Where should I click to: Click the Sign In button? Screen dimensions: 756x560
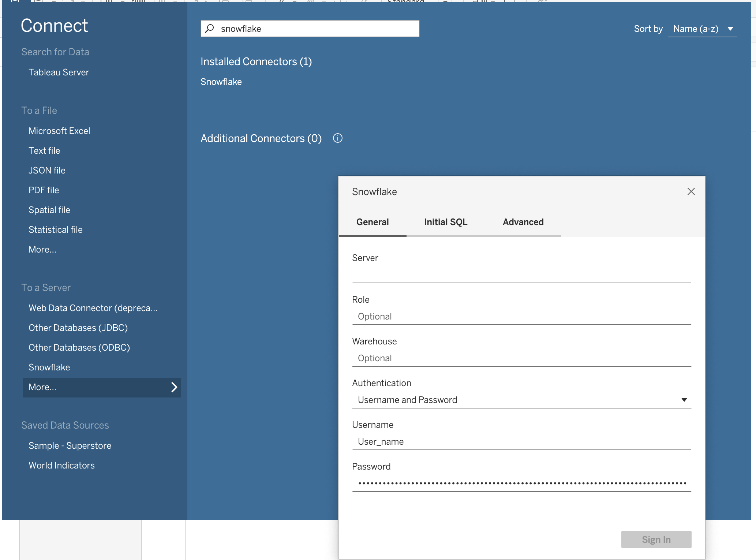[656, 540]
